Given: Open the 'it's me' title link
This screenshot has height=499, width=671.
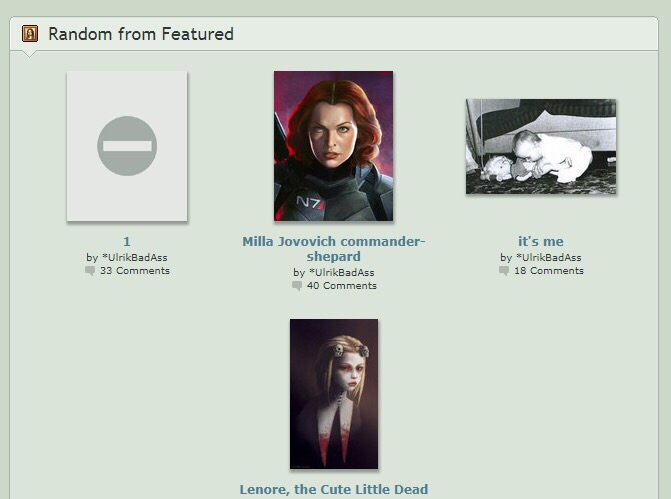Looking at the screenshot, I should pyautogui.click(x=541, y=241).
